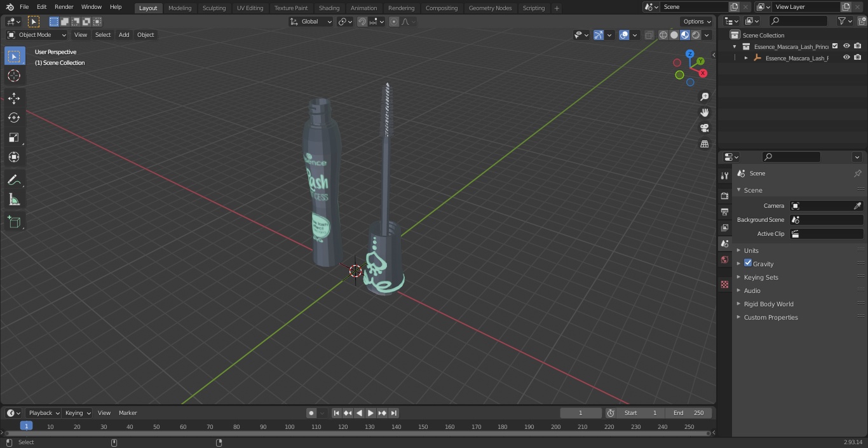Hide Essence_Mascara_Lash_Princ collection in viewport
Screen dimensions: 868x448
tap(846, 46)
